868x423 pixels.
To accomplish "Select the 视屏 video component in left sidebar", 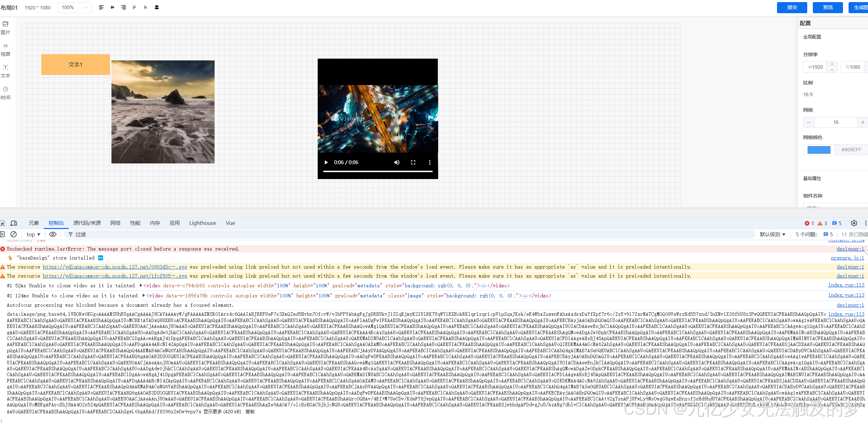I will (6, 50).
